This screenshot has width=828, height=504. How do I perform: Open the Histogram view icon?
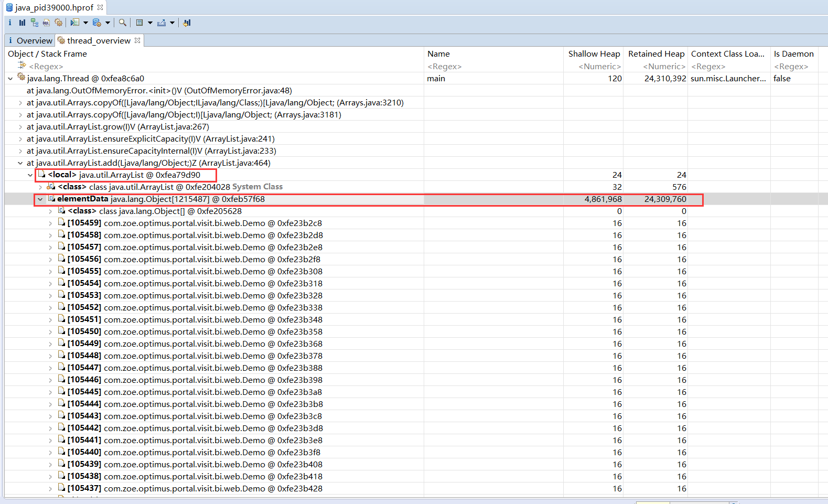click(22, 23)
